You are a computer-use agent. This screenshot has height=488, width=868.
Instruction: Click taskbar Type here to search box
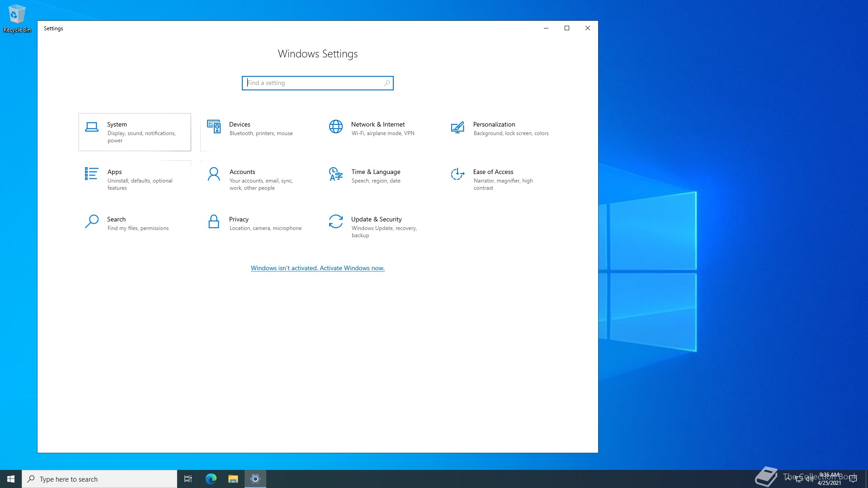click(x=99, y=479)
